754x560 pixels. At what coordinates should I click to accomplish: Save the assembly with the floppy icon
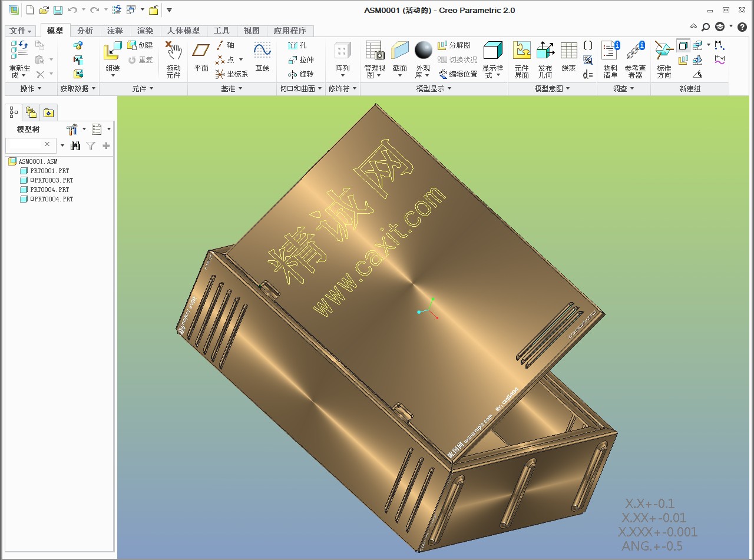click(58, 10)
